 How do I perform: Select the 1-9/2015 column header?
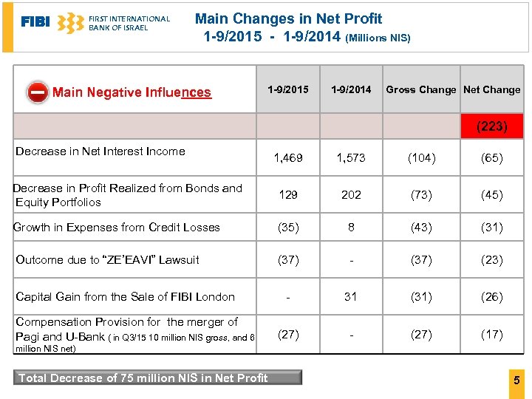point(288,89)
